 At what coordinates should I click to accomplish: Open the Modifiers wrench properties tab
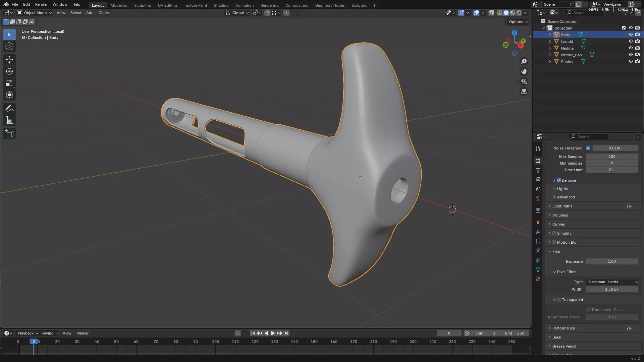(538, 232)
